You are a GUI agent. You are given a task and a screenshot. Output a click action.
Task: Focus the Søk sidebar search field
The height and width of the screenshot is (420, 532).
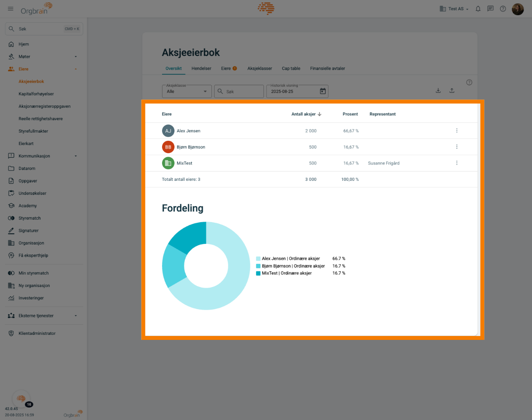point(44,29)
